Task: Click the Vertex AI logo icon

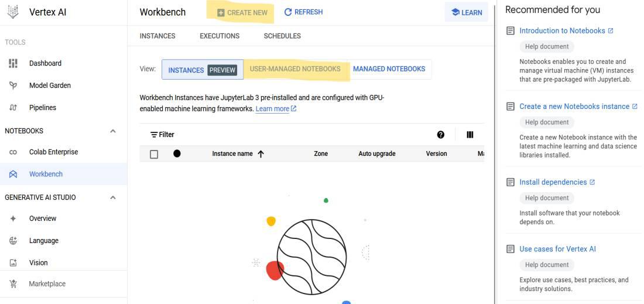Action: 13,12
